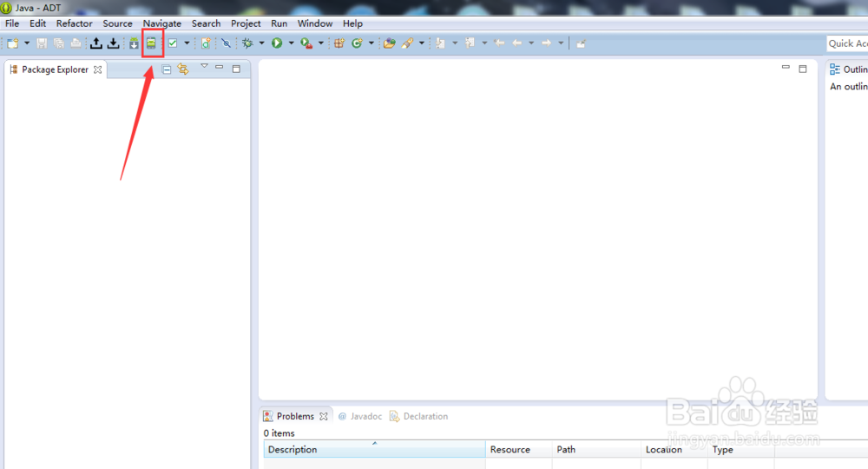Sort by the Resource column header

pyautogui.click(x=519, y=449)
